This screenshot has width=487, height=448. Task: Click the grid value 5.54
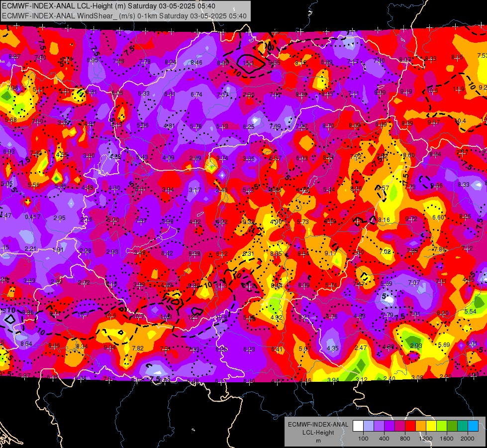point(471,311)
